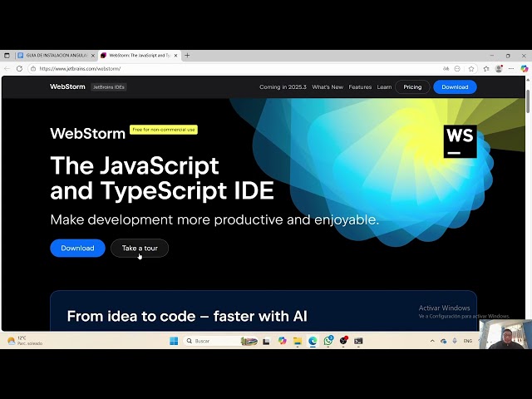Click the browser back arrow

point(7,68)
